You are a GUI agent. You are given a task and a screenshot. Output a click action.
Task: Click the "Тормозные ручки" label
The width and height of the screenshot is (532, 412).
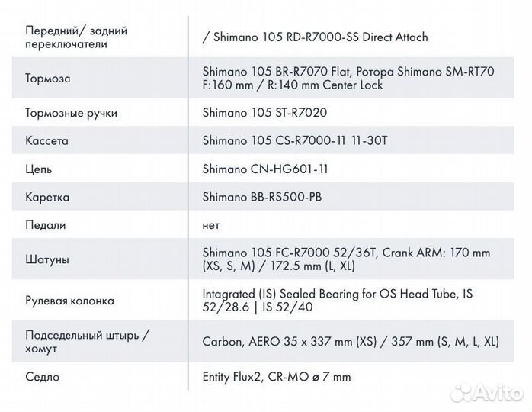[x=72, y=113]
